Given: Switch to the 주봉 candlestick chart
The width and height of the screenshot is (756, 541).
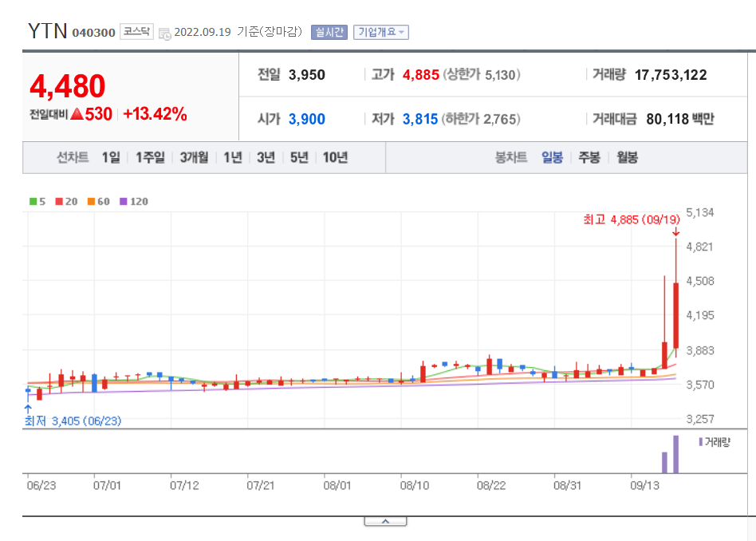Looking at the screenshot, I should point(589,157).
